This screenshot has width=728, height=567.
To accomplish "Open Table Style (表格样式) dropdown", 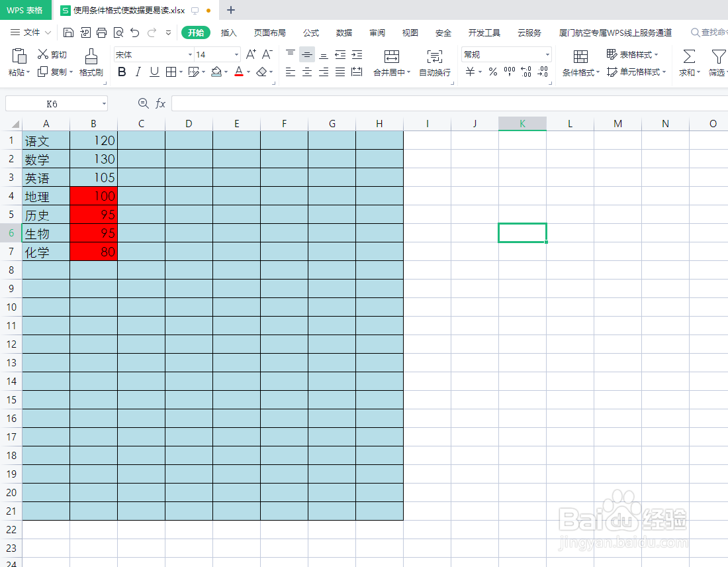I will click(x=632, y=54).
